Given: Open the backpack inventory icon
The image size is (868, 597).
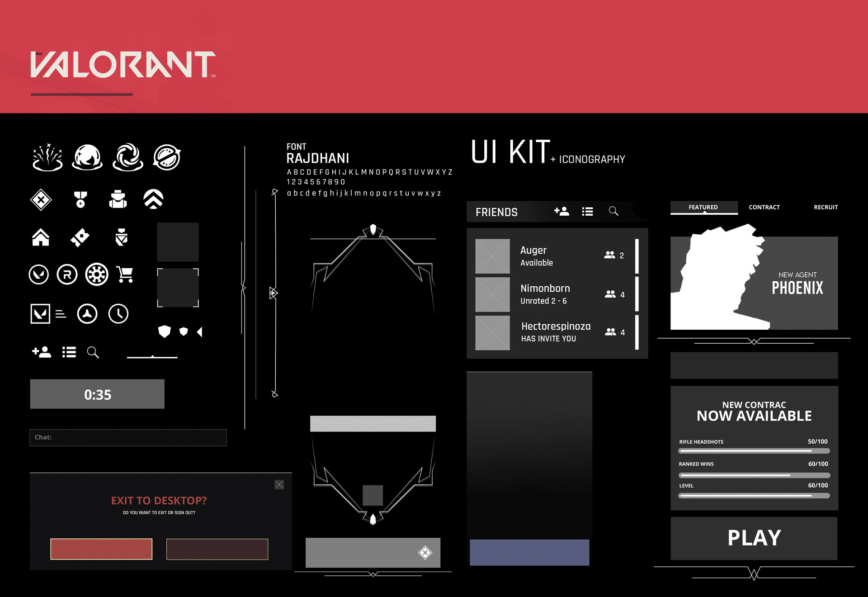Looking at the screenshot, I should (x=118, y=199).
